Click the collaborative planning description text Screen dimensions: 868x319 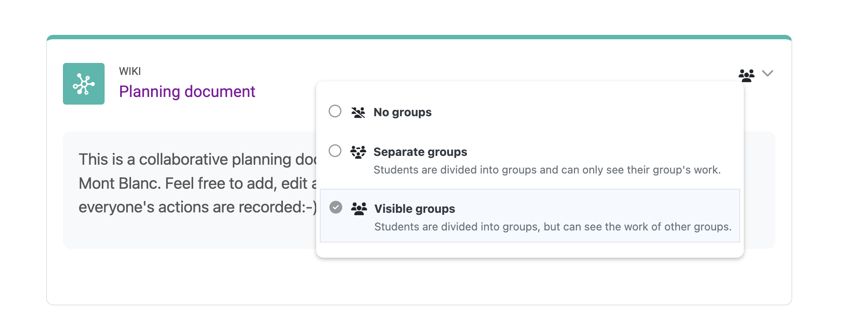198,159
